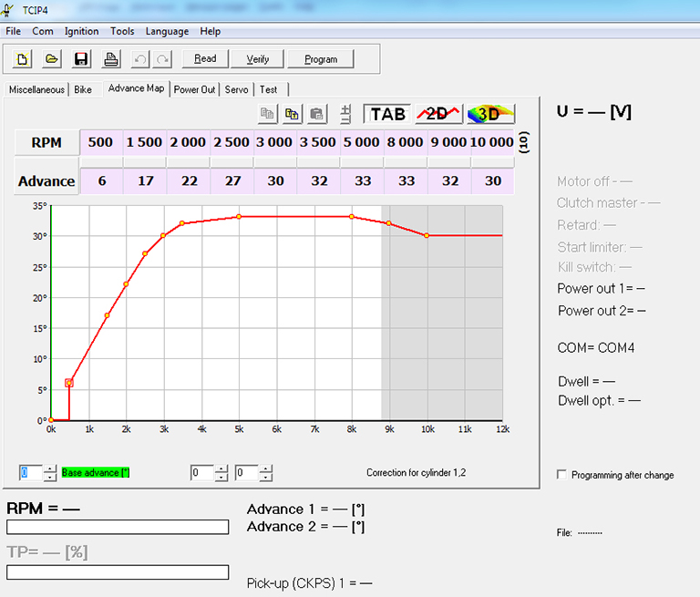Click the selected graph point at 500 RPM
This screenshot has height=597, width=700.
click(69, 383)
